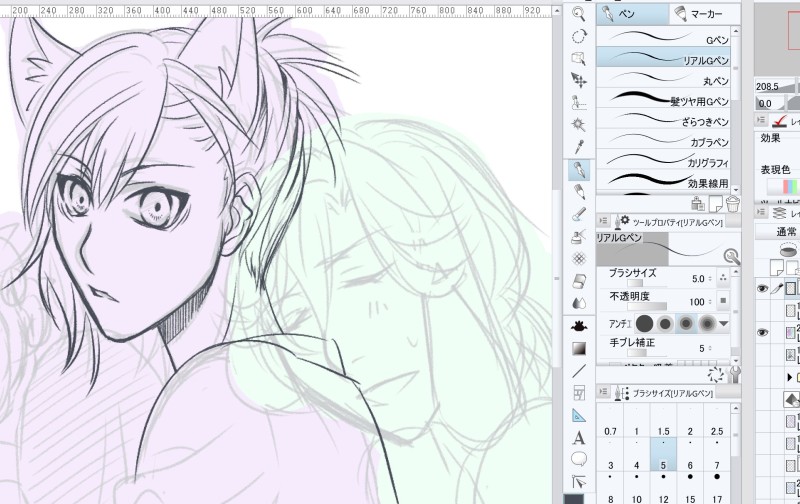Toggle opacity dynamics button beside 100
This screenshot has width=800, height=504.
[722, 301]
